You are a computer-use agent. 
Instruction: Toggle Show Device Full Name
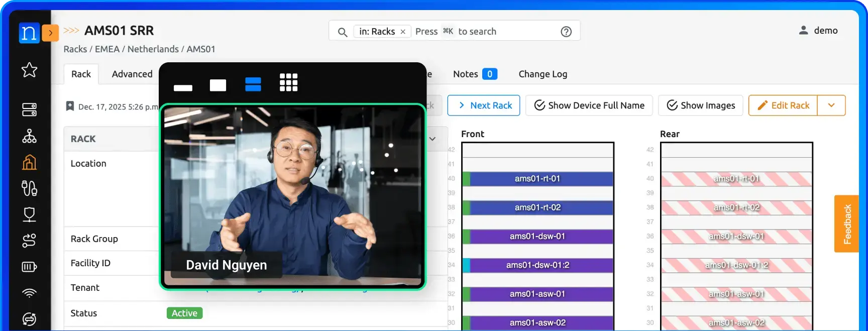(x=589, y=105)
